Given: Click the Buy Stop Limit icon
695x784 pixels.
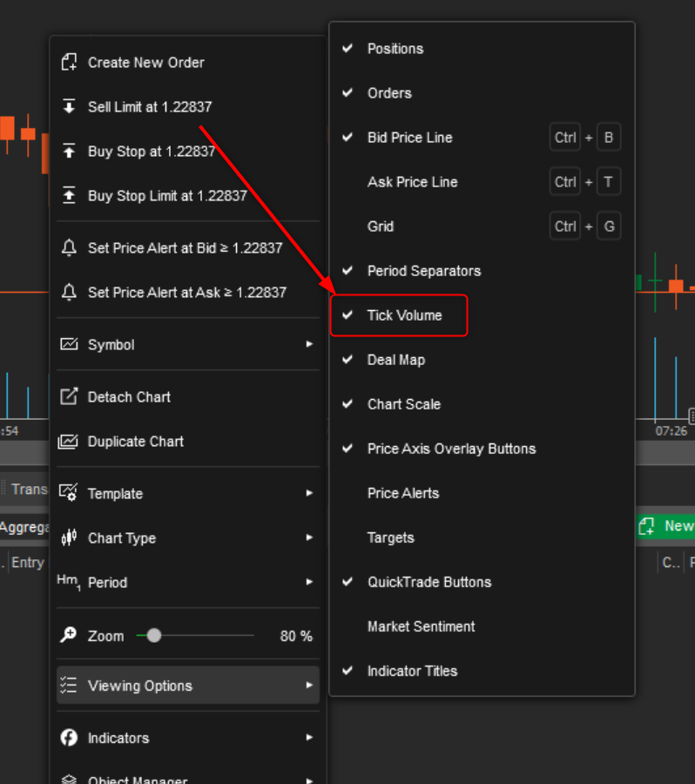Looking at the screenshot, I should pyautogui.click(x=69, y=196).
